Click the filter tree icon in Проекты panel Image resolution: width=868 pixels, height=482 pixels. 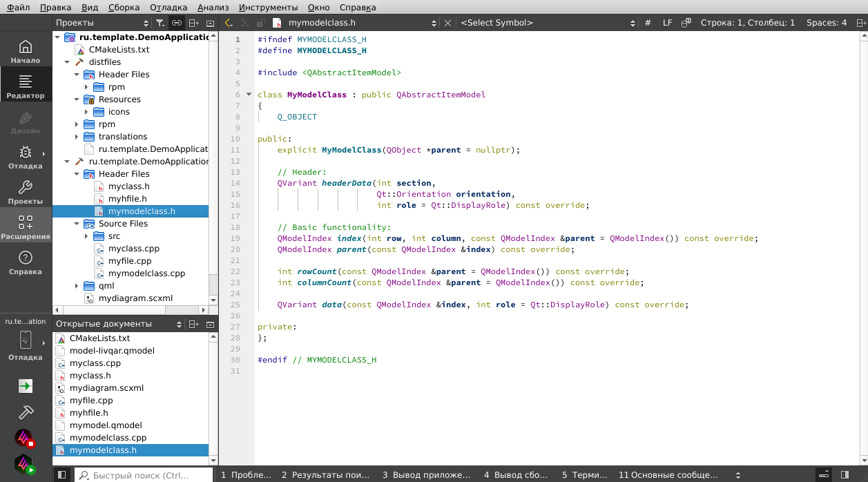click(160, 23)
